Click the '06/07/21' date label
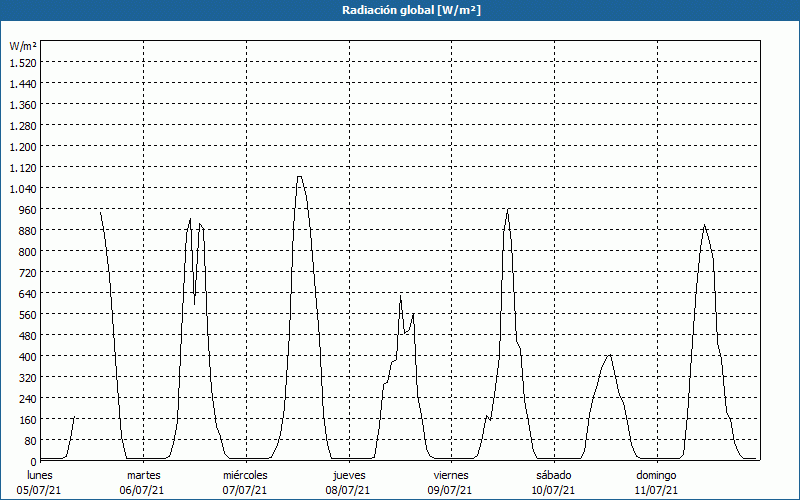Image resolution: width=800 pixels, height=500 pixels. [142, 490]
